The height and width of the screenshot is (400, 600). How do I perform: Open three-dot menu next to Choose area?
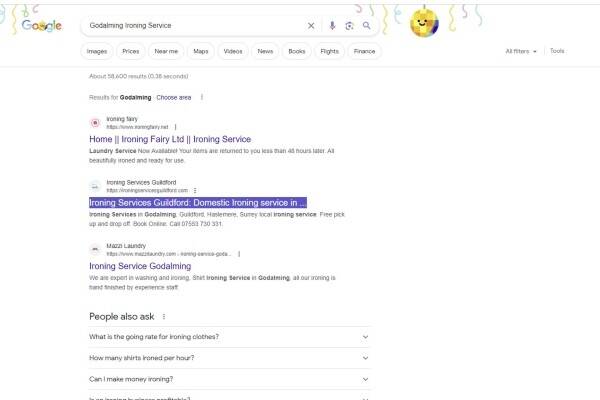coord(202,97)
